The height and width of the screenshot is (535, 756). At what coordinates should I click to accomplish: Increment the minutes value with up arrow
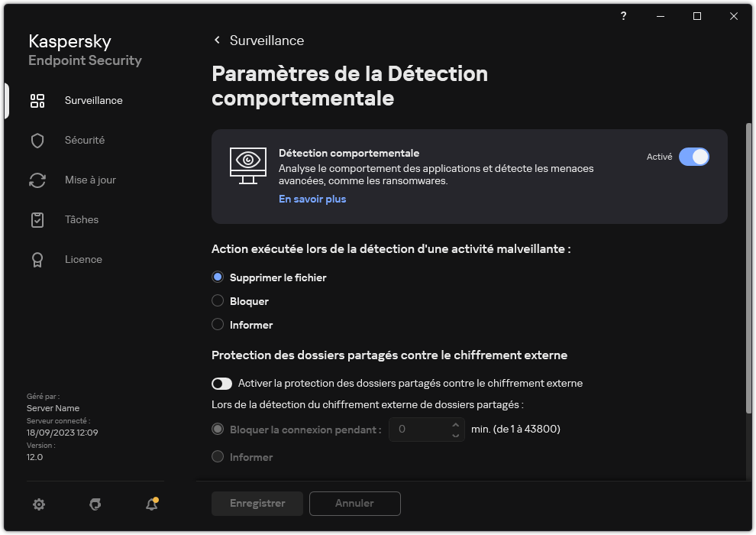456,424
